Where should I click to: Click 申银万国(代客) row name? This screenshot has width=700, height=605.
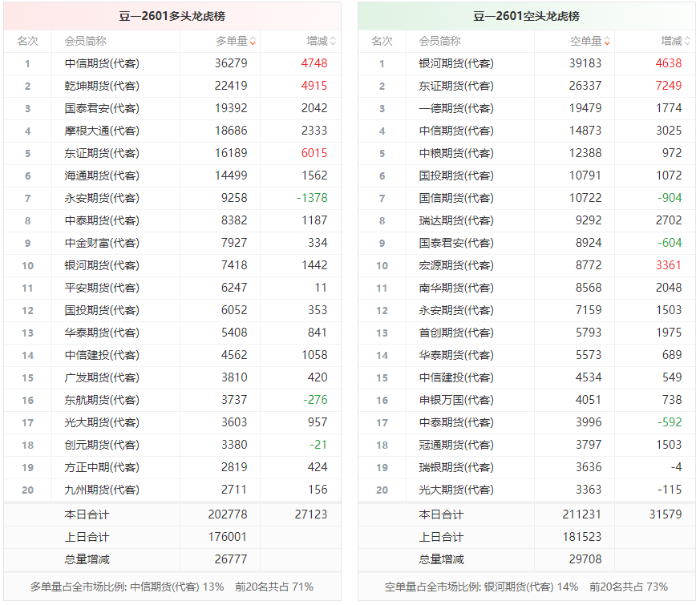456,400
